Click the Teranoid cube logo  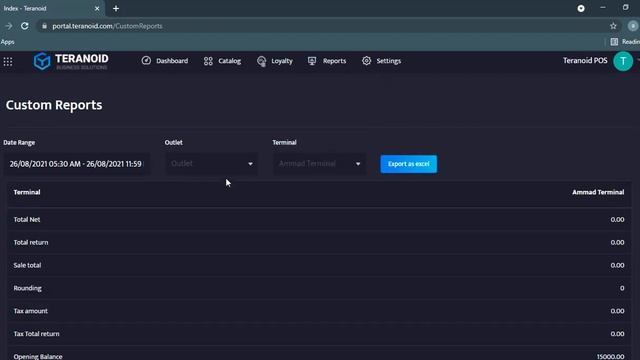42,61
